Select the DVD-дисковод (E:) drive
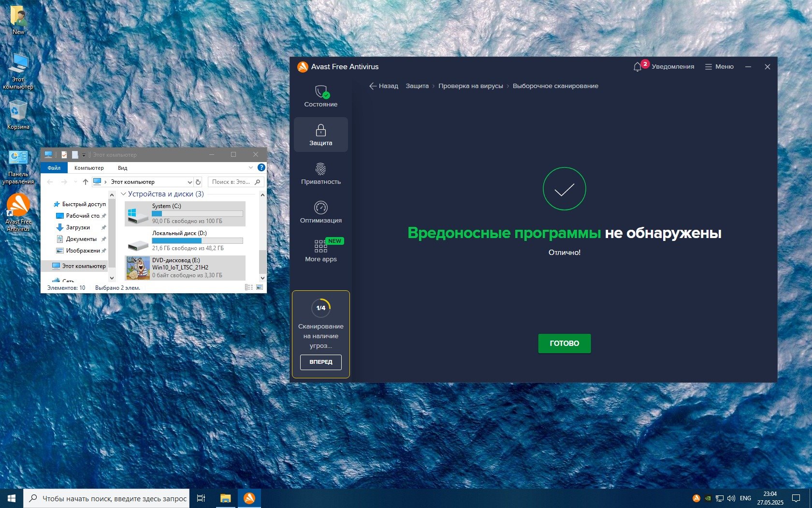The width and height of the screenshot is (812, 508). (185, 268)
